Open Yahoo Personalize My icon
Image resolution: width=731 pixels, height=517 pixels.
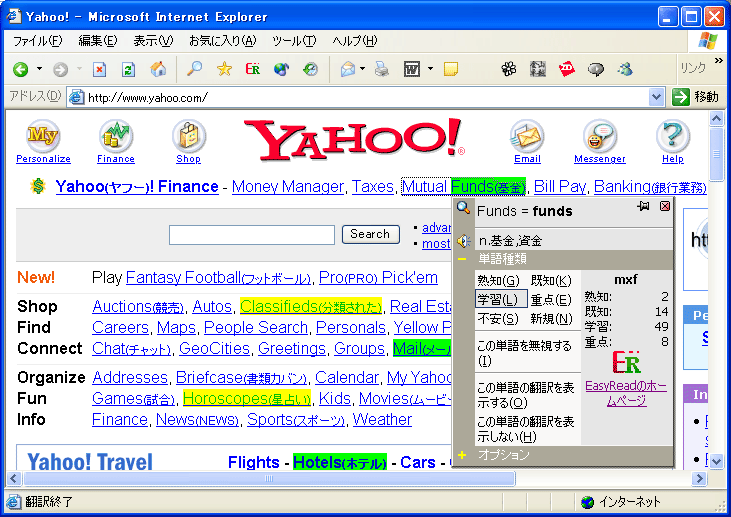(43, 136)
